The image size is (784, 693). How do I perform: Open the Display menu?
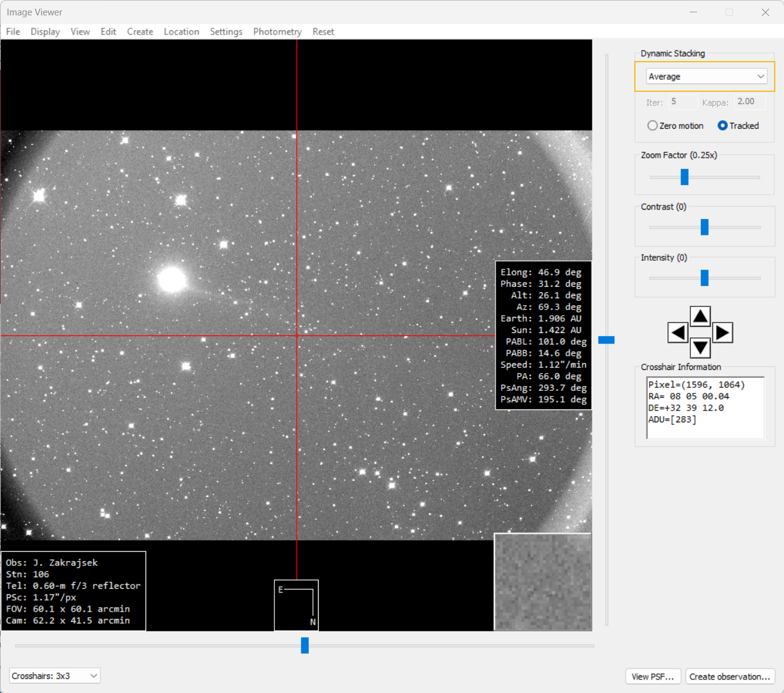[46, 31]
